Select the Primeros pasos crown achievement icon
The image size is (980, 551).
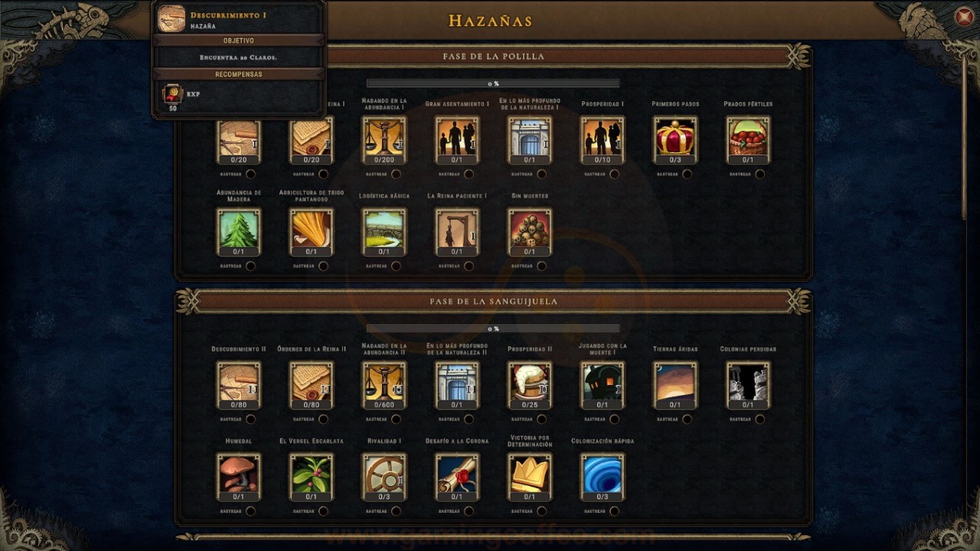pyautogui.click(x=675, y=140)
